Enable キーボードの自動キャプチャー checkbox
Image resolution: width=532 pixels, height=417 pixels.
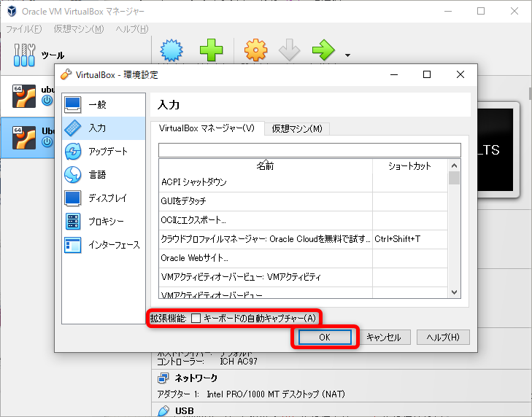[x=196, y=319]
